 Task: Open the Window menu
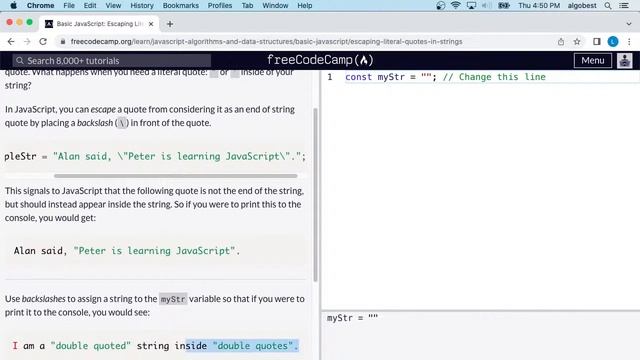(x=275, y=5)
